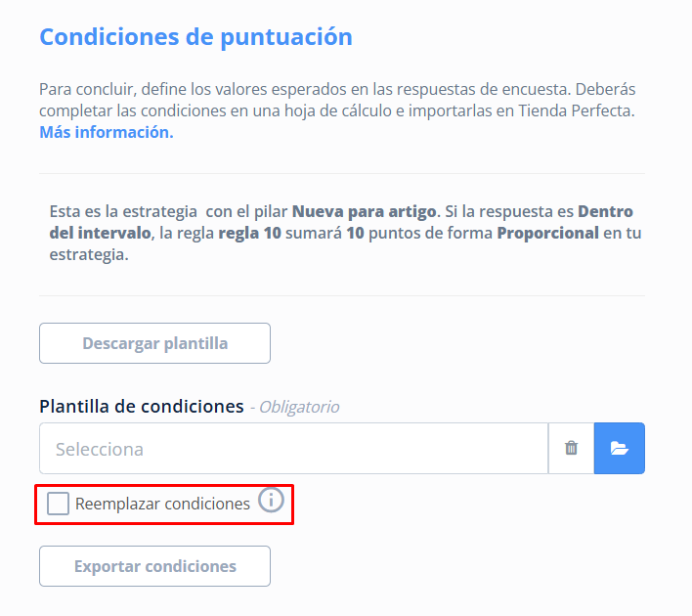
Task: Click the "Condiciones de puntuación" heading
Action: [195, 37]
